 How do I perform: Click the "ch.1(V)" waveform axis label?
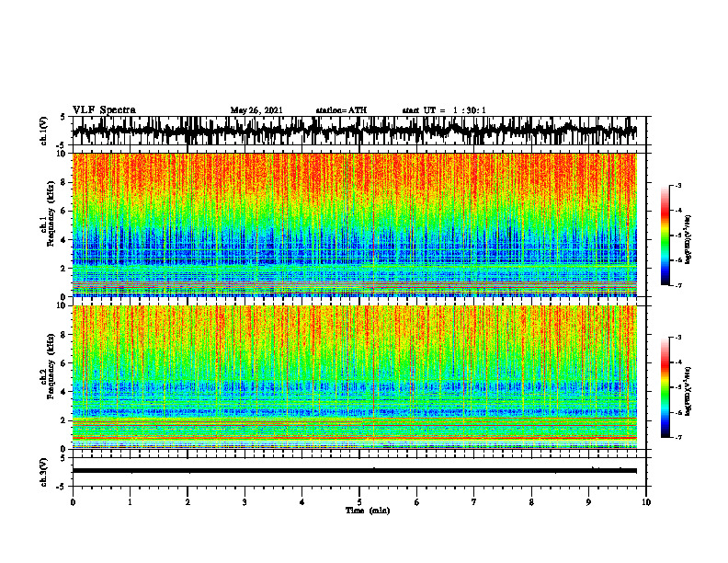pyautogui.click(x=44, y=131)
